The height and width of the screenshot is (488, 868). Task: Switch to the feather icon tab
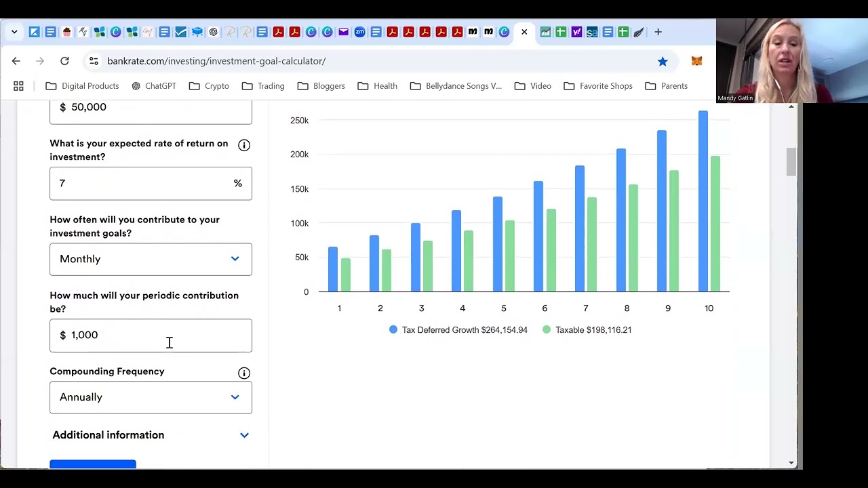click(639, 32)
